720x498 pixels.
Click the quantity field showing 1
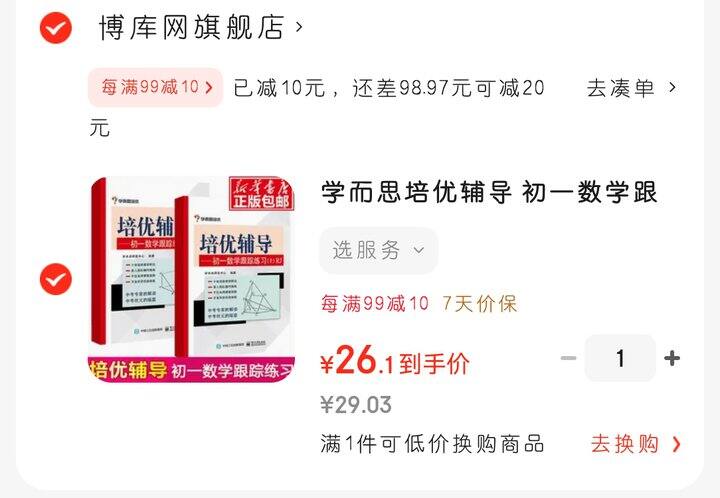pyautogui.click(x=620, y=358)
